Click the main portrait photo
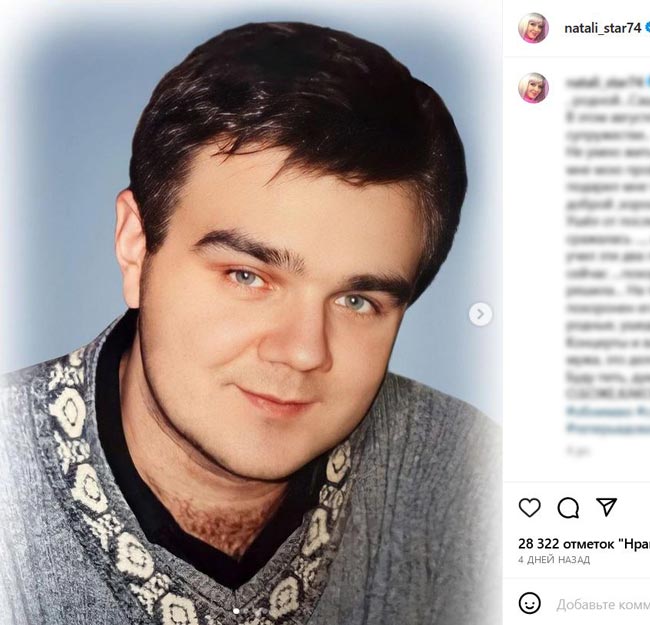The width and height of the screenshot is (650, 625). tap(251, 312)
